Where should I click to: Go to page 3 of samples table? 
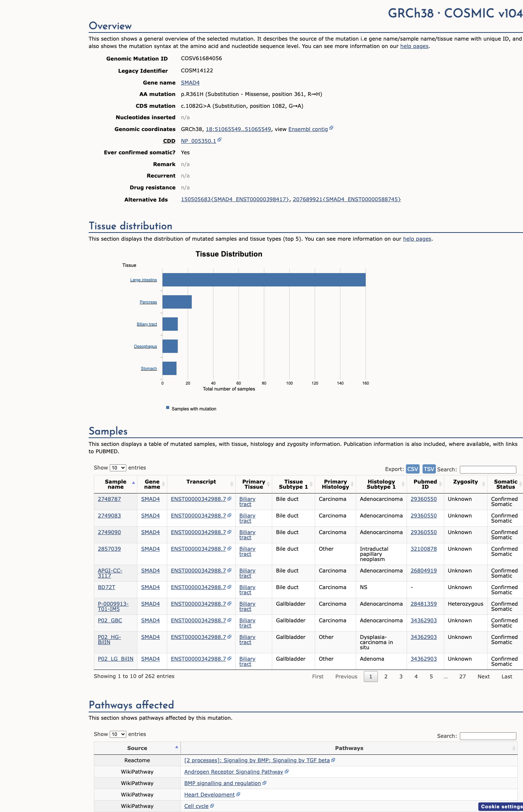[x=401, y=677]
